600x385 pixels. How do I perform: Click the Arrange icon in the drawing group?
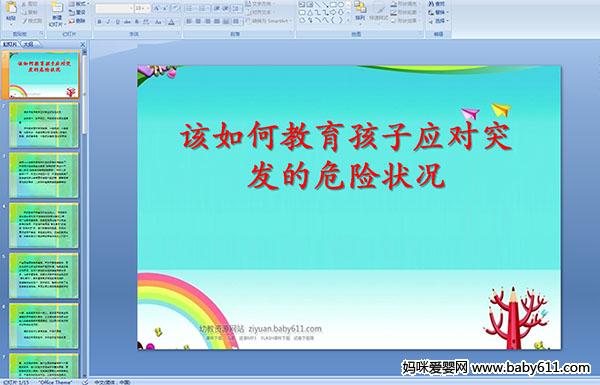pyautogui.click(x=360, y=11)
